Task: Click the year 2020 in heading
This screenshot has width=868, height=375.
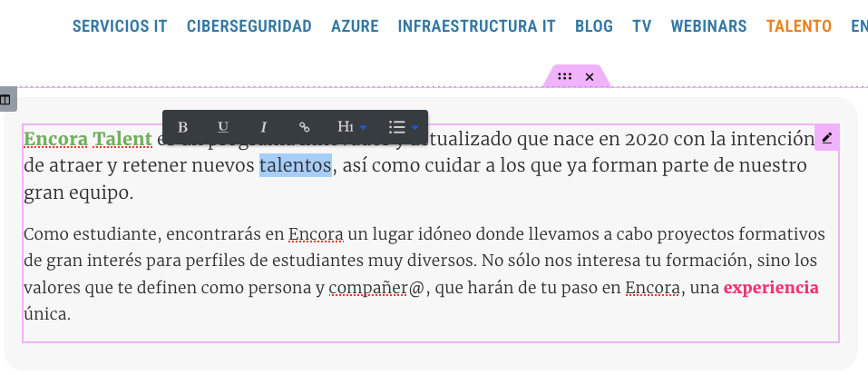Action: click(647, 139)
